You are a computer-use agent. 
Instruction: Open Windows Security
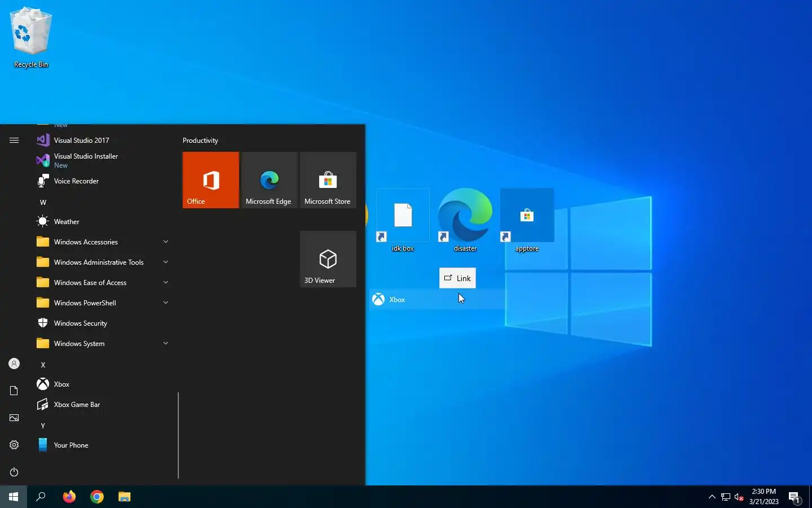(104, 323)
